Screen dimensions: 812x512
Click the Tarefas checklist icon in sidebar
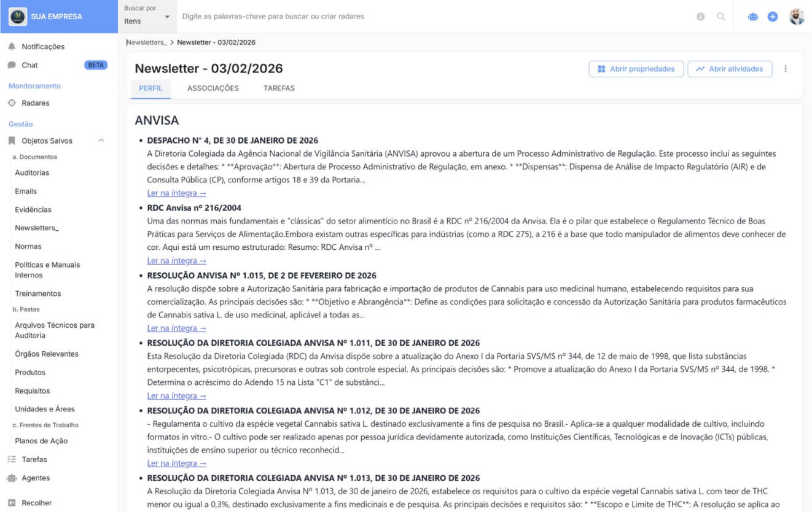(12, 459)
